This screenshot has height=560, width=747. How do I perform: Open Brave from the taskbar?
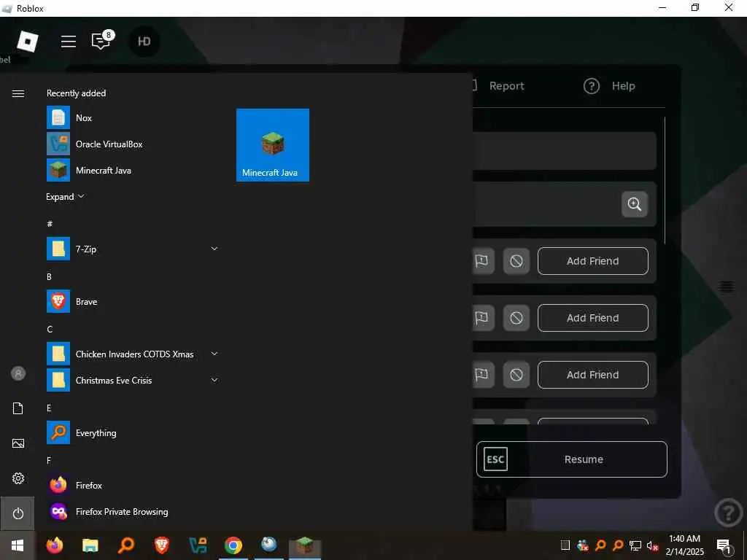click(161, 545)
